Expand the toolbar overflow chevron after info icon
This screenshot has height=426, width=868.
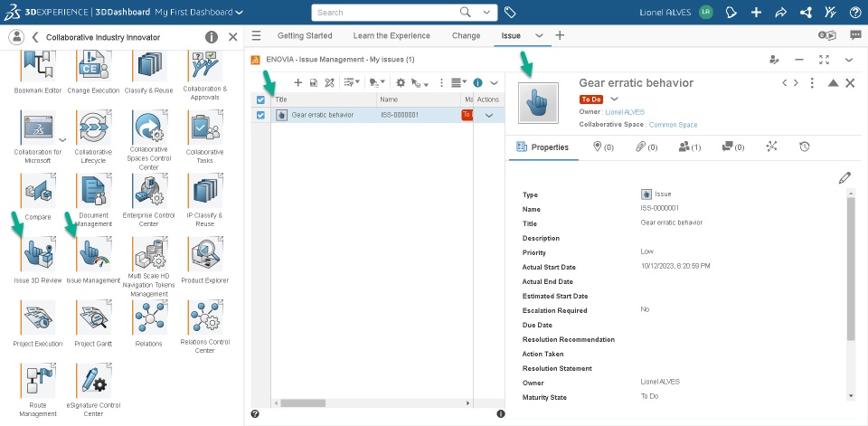(x=495, y=82)
